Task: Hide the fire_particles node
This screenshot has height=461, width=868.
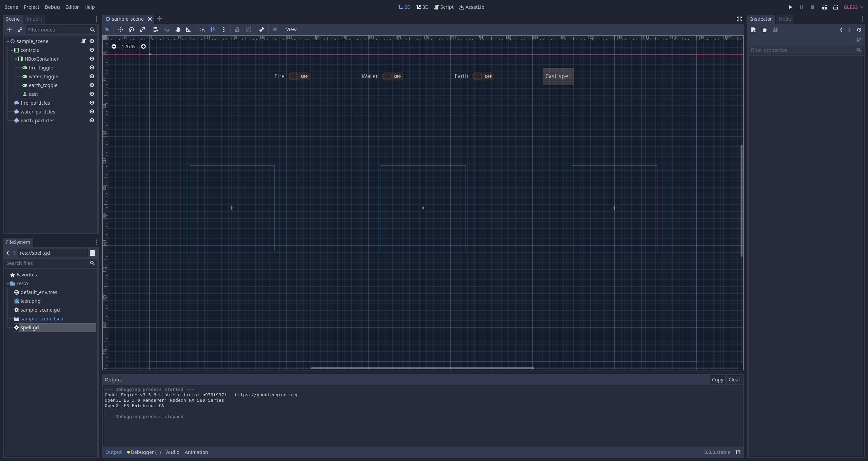Action: point(92,103)
